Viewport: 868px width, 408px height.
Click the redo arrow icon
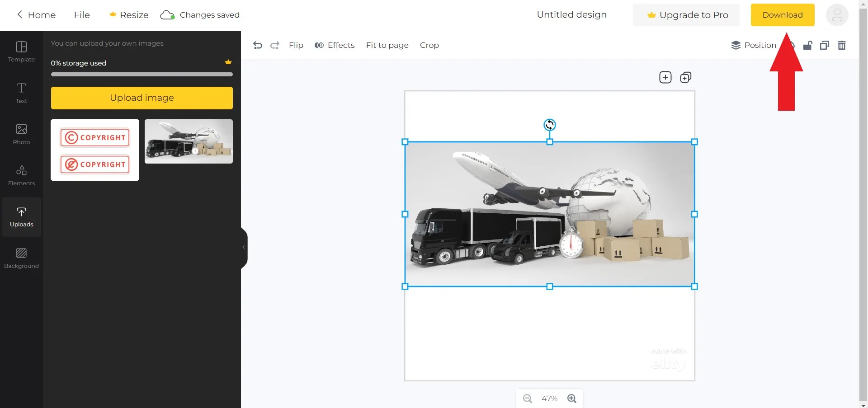click(275, 45)
